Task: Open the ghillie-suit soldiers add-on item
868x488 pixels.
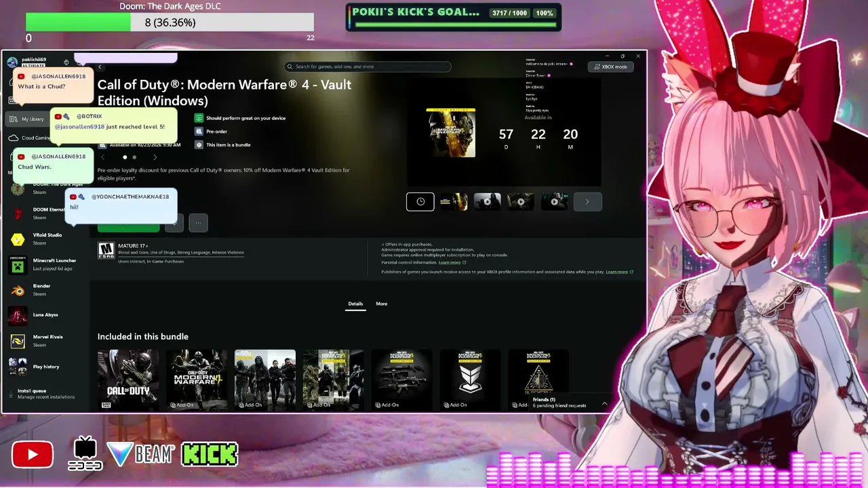Action: coord(333,380)
